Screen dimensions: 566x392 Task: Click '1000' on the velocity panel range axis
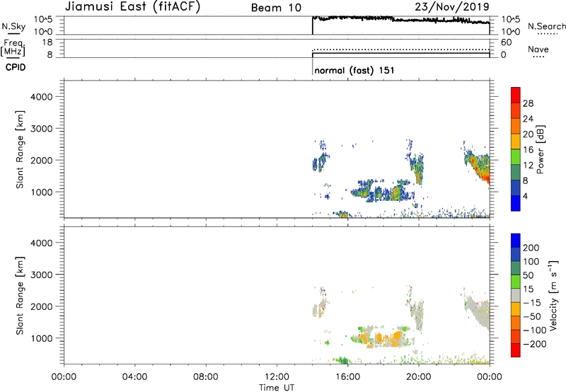(x=41, y=338)
